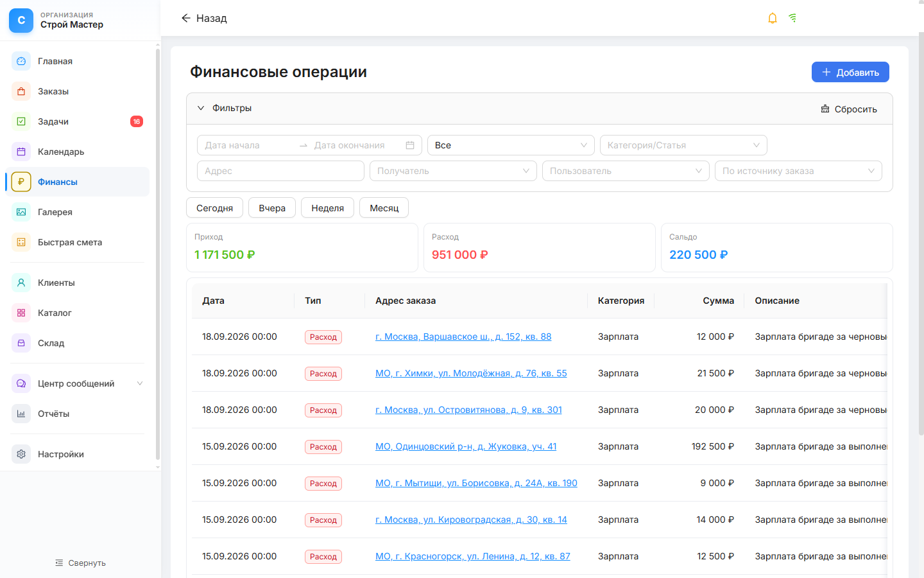This screenshot has height=578, width=924.
Task: Open the Пользователь dropdown
Action: 626,171
